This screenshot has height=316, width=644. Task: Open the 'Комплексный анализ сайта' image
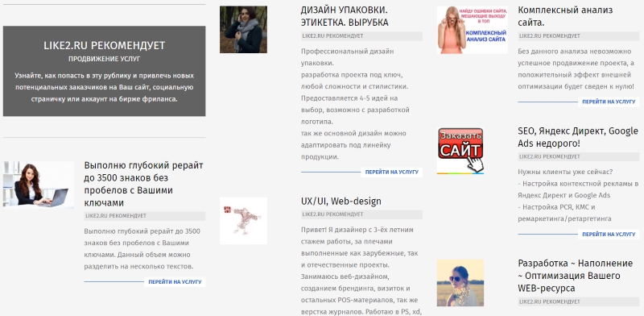[x=473, y=30]
